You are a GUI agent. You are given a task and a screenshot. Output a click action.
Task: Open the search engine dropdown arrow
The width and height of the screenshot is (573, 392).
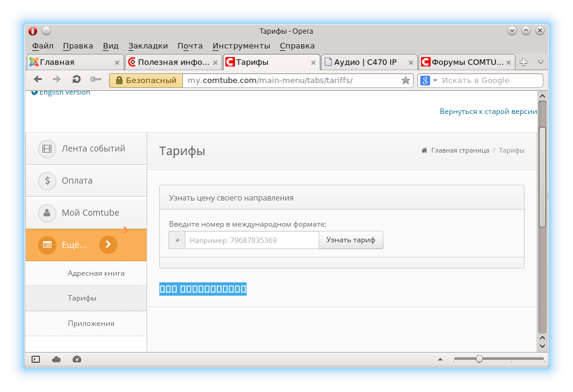(435, 81)
